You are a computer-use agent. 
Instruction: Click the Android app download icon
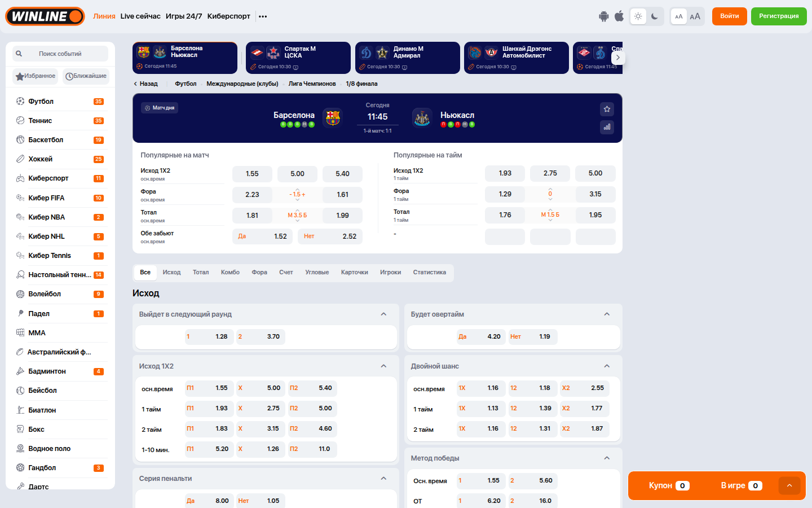[x=603, y=16]
